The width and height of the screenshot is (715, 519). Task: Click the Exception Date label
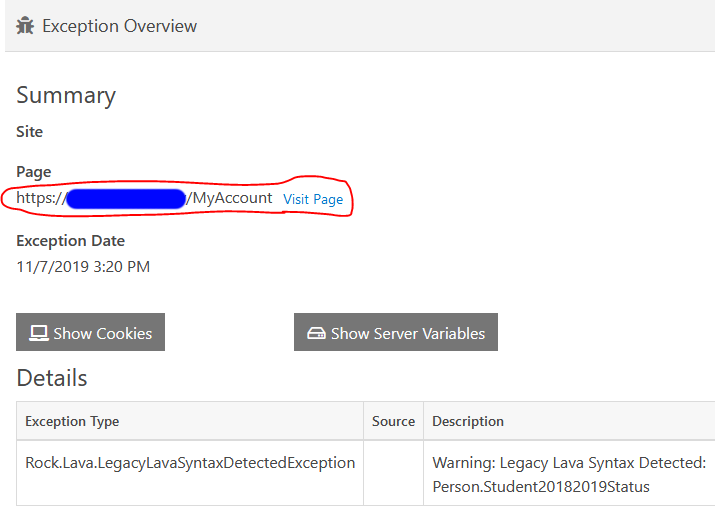tap(70, 241)
